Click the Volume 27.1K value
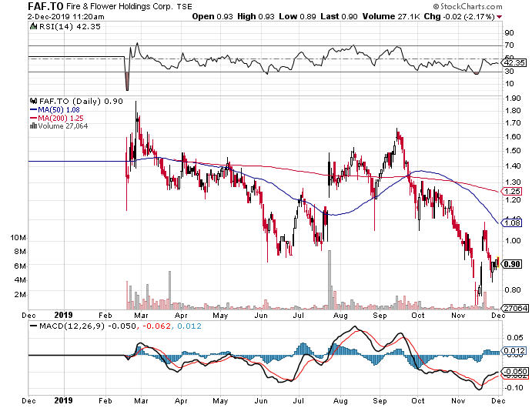This screenshot has height=408, width=532. point(391,17)
